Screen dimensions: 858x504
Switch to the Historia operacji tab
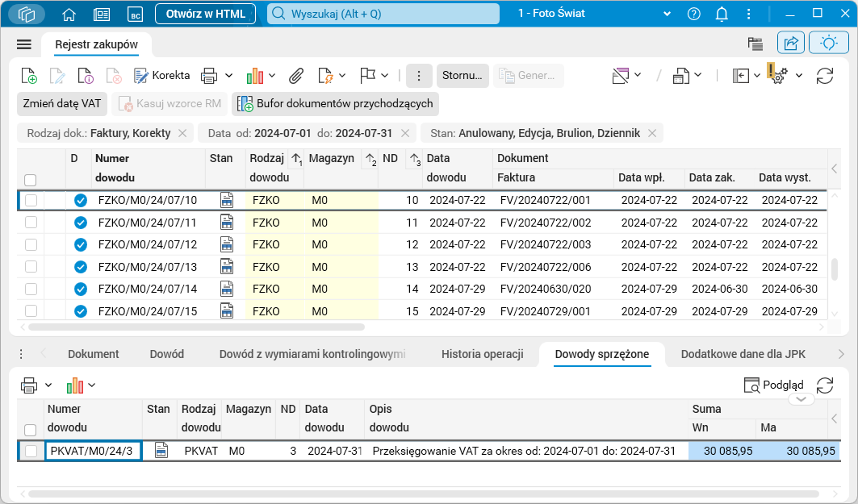click(482, 354)
